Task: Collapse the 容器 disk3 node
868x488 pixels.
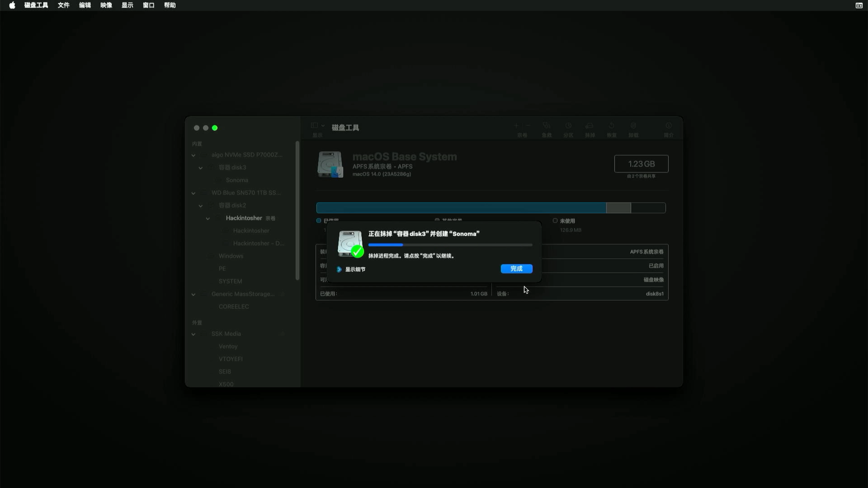Action: point(200,168)
